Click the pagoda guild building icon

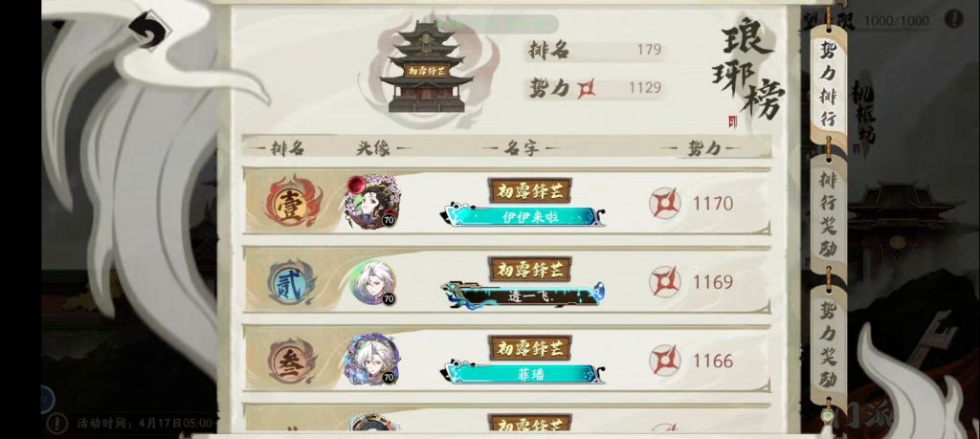coord(426,68)
